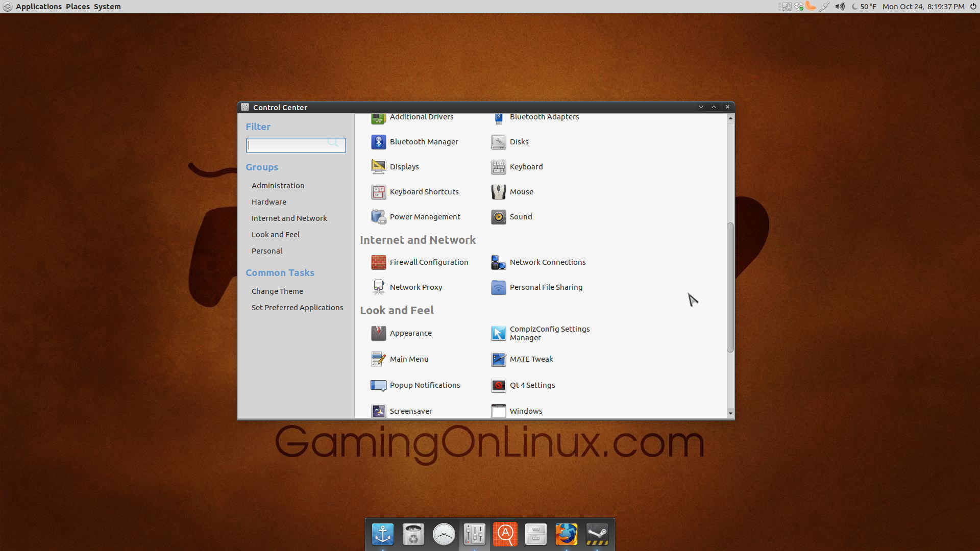
Task: Click Set Preferred Applications task
Action: point(297,308)
